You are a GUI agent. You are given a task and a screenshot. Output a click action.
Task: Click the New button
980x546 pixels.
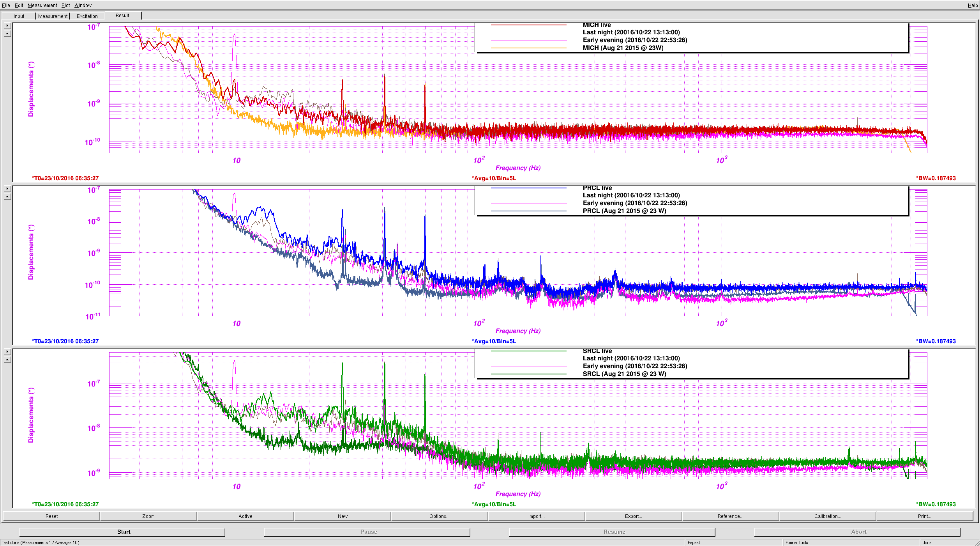(343, 516)
